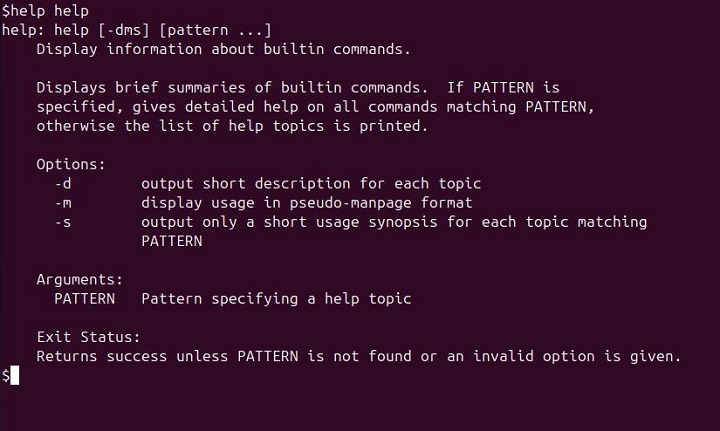The height and width of the screenshot is (431, 720).
Task: Click the "-d" option flag
Action: click(62, 183)
